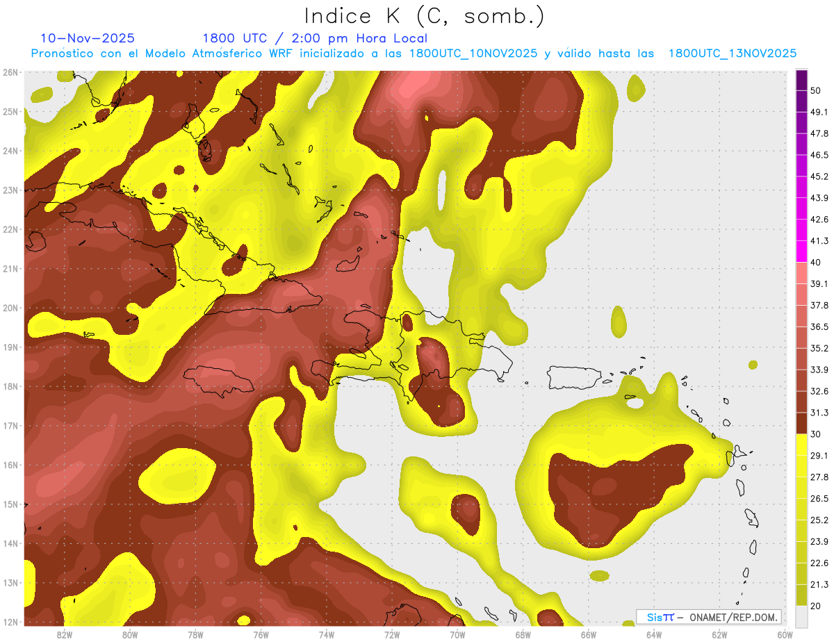Image resolution: width=834 pixels, height=644 pixels.
Task: Click the latitude label "18N"
Action: pyautogui.click(x=10, y=386)
